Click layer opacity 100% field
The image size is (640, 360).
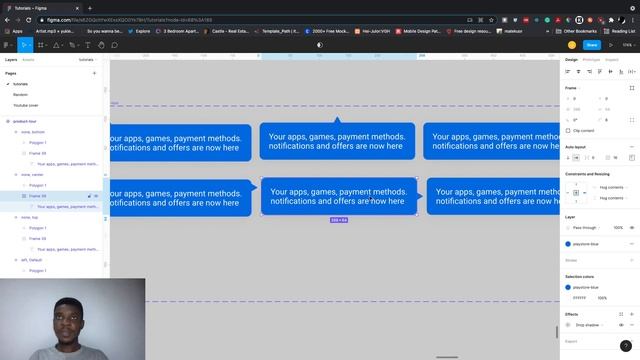pos(618,227)
